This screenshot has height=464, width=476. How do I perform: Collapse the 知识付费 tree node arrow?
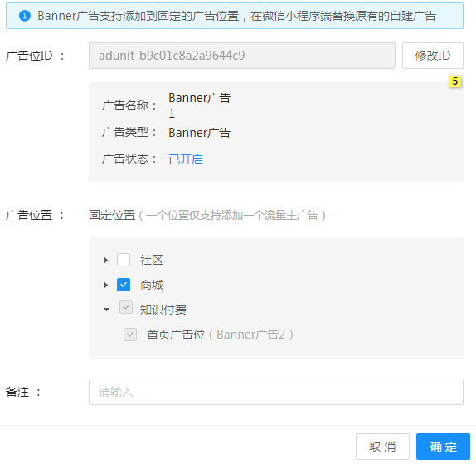click(106, 310)
